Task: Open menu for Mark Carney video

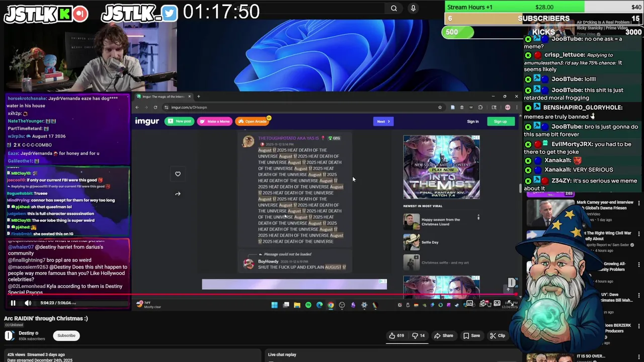Action: tap(639, 203)
